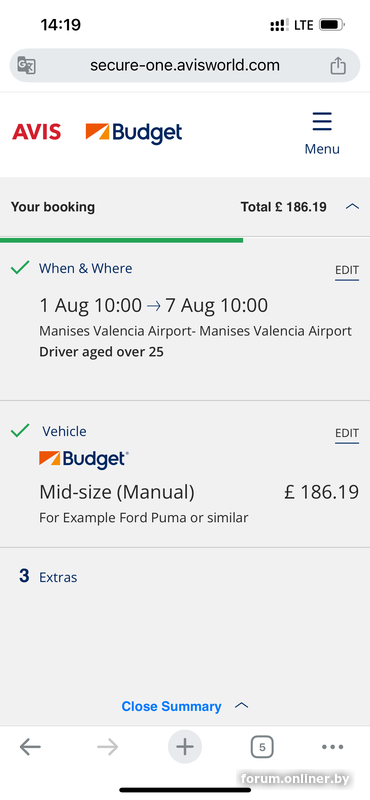The width and height of the screenshot is (370, 800).
Task: Select the Vehicle step heading
Action: pos(64,432)
